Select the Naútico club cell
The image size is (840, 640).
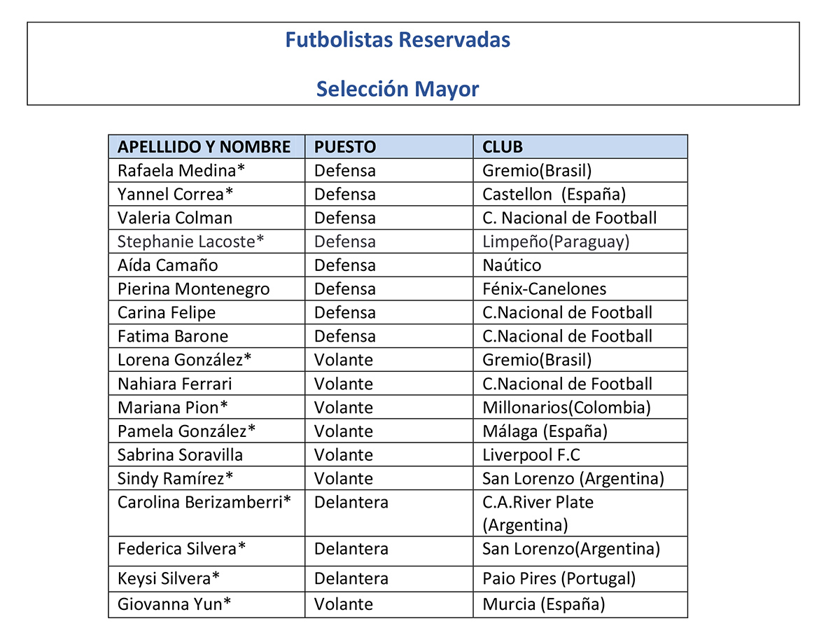580,265
